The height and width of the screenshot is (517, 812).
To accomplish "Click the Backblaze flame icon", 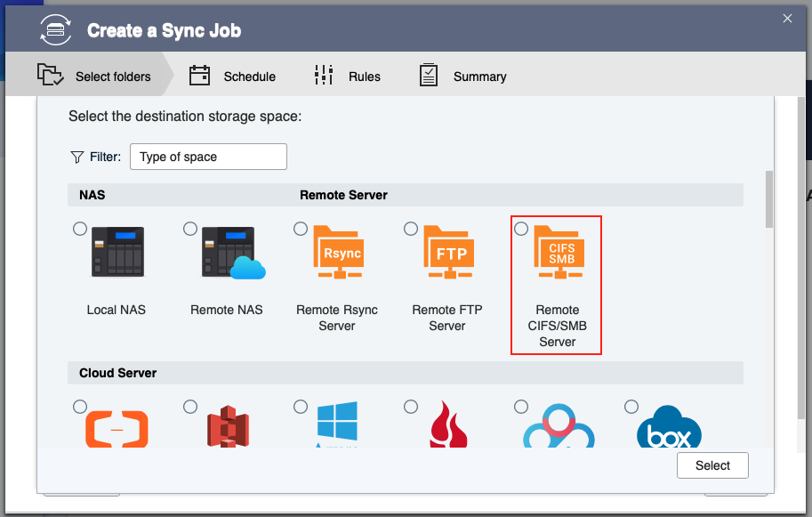I will [x=447, y=425].
